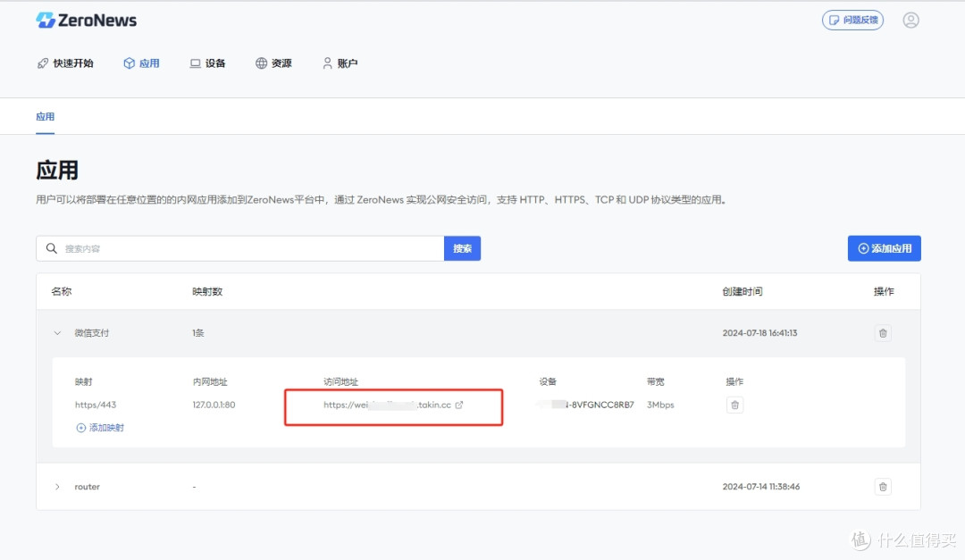Click the router application name
Viewport: 965px width, 560px height.
click(88, 487)
